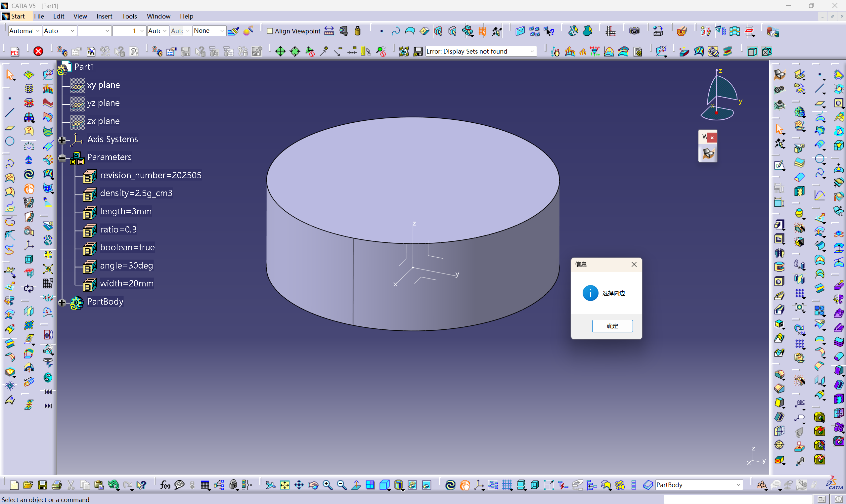Select the width=20mm parameter
846x504 pixels.
point(126,284)
